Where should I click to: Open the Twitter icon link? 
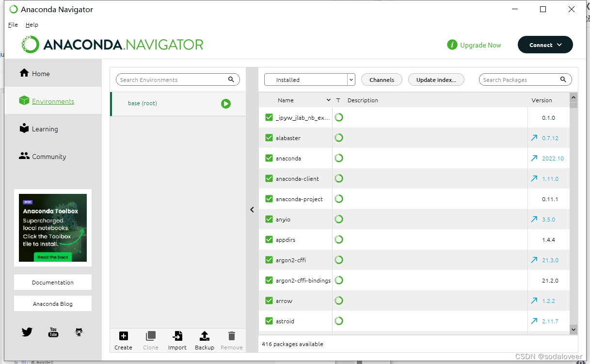click(27, 332)
